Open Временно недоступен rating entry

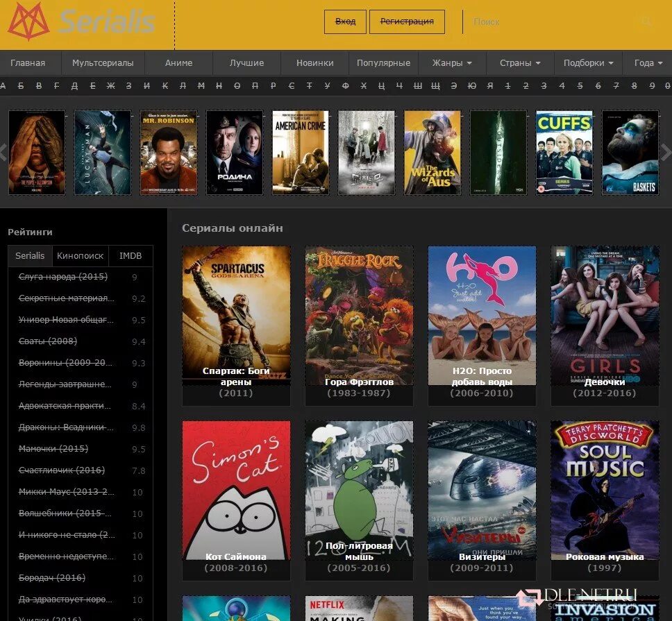[66, 556]
